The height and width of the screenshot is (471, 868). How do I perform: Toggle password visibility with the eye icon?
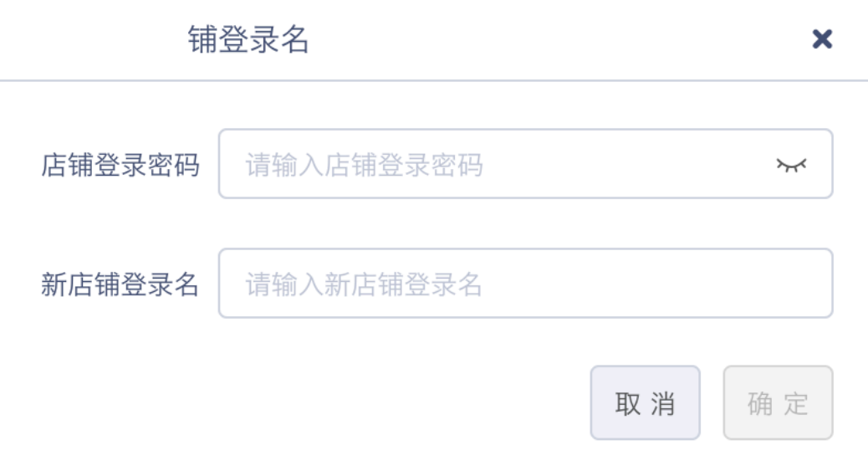[x=790, y=165]
